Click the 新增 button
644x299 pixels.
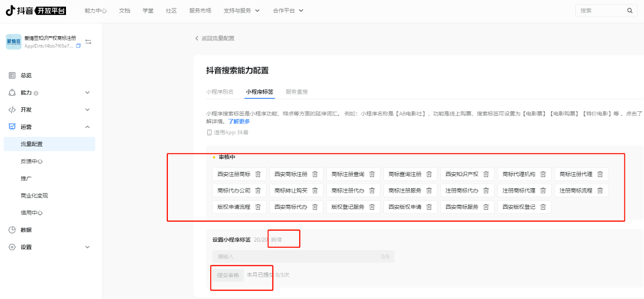[276, 240]
